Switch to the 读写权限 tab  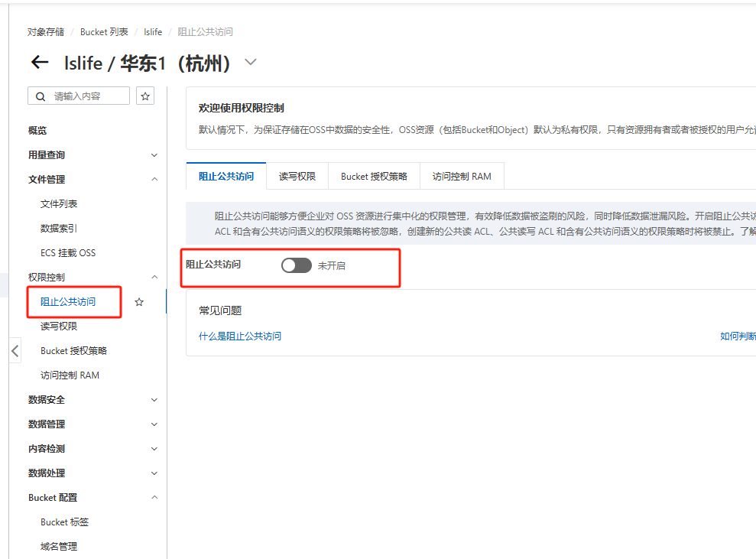click(297, 176)
